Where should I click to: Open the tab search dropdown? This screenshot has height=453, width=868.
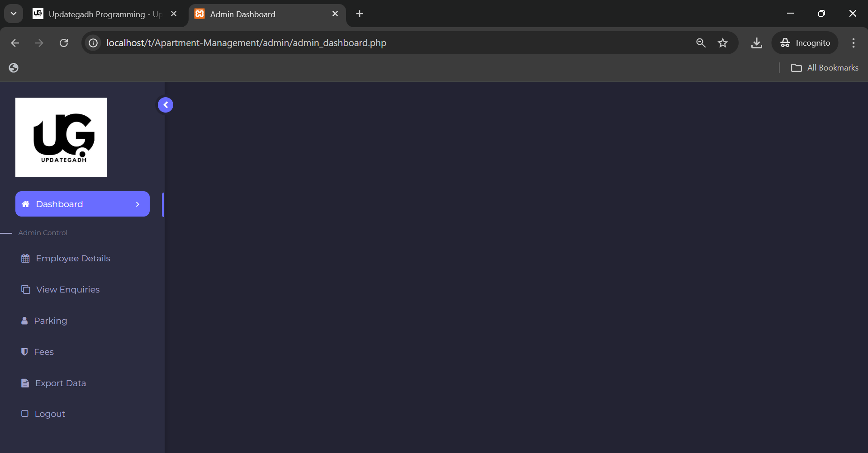coord(14,14)
